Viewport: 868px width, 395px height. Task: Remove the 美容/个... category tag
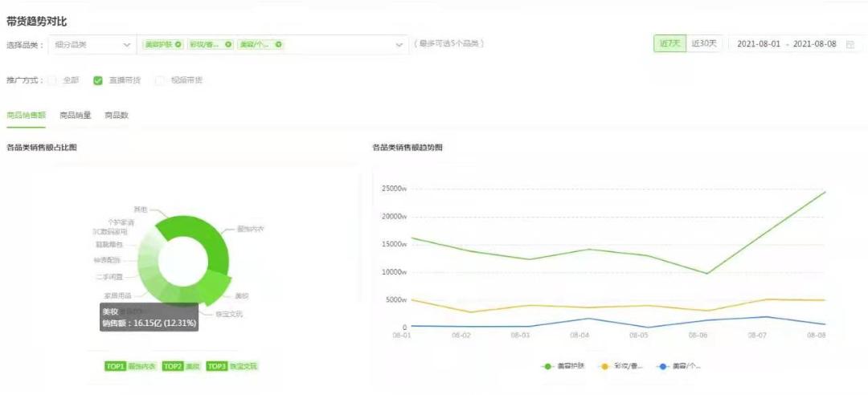tap(279, 44)
